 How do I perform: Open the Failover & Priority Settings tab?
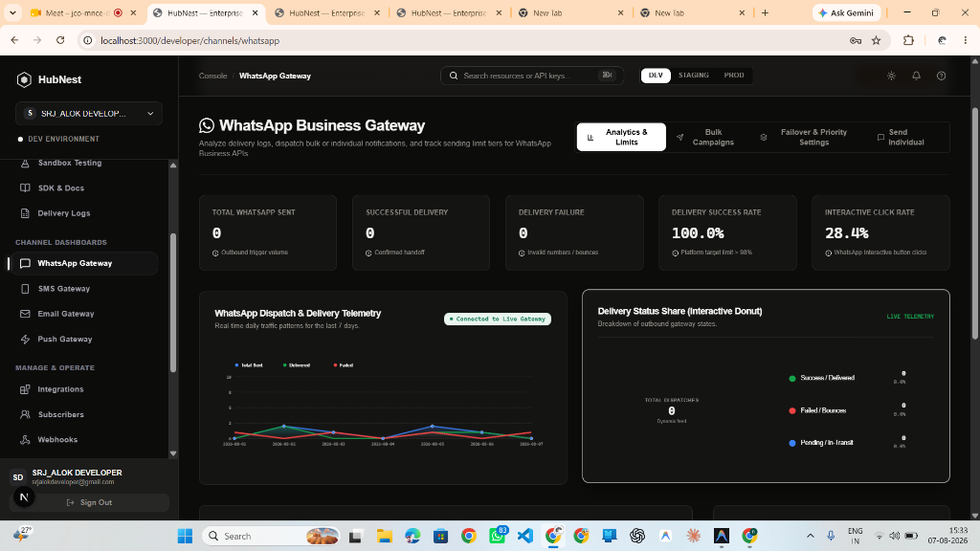[x=806, y=137]
